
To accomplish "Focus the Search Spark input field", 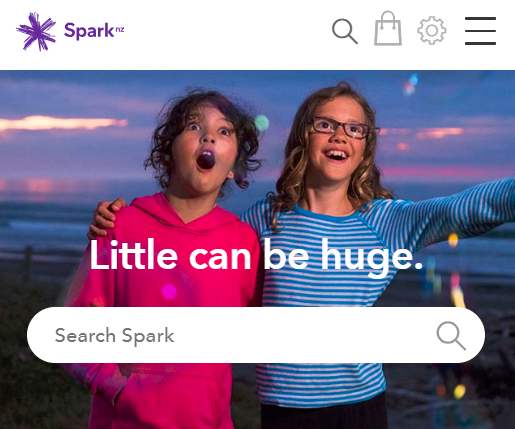I will [256, 335].
